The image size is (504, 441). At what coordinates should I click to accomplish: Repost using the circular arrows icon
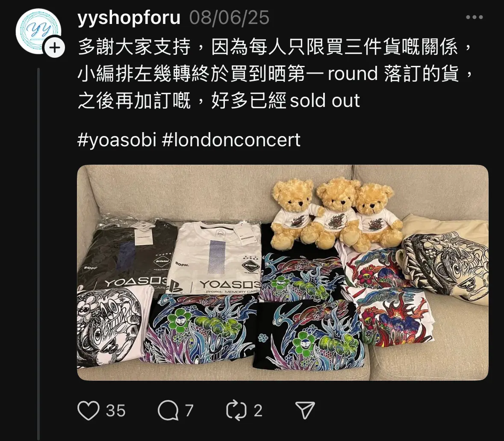tap(236, 411)
